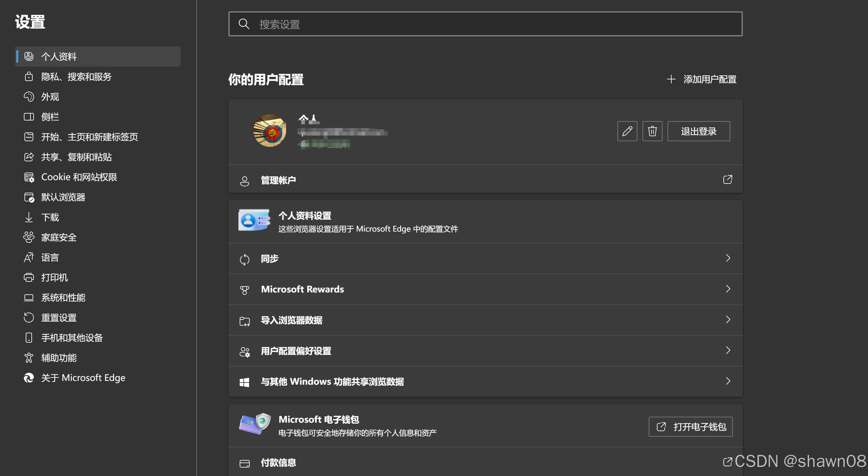Click the Microsoft 电子钱包 wallet illustration

pos(255,423)
